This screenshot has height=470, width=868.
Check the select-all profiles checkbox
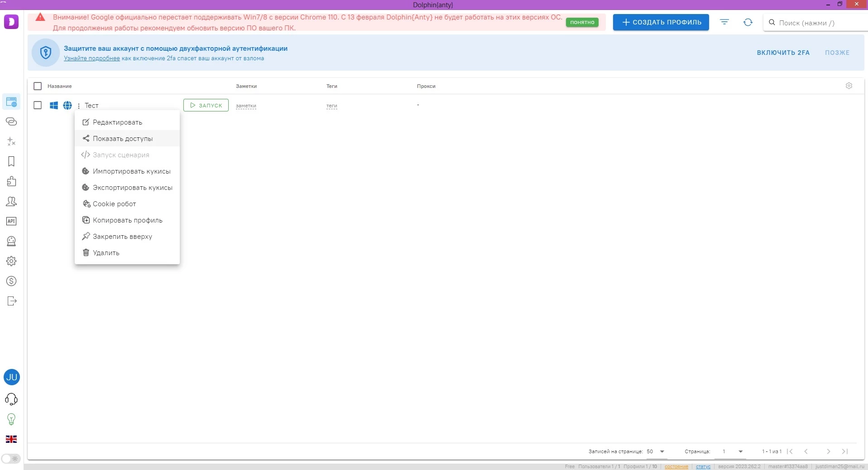click(38, 86)
